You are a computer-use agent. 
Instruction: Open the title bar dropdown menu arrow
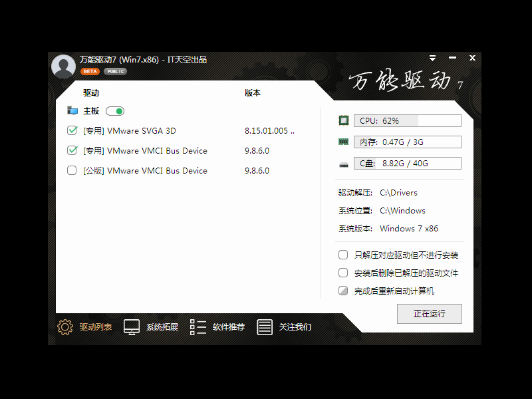433,59
